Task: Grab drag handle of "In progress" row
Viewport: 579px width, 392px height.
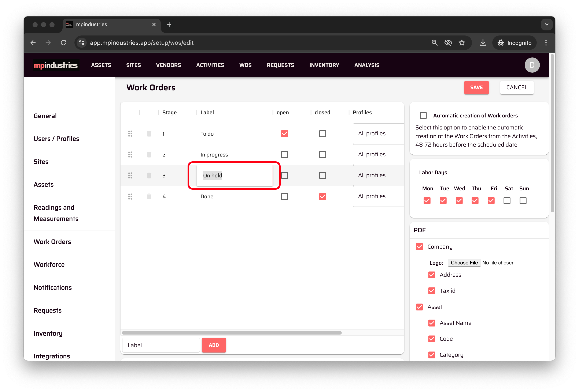Action: [130, 155]
